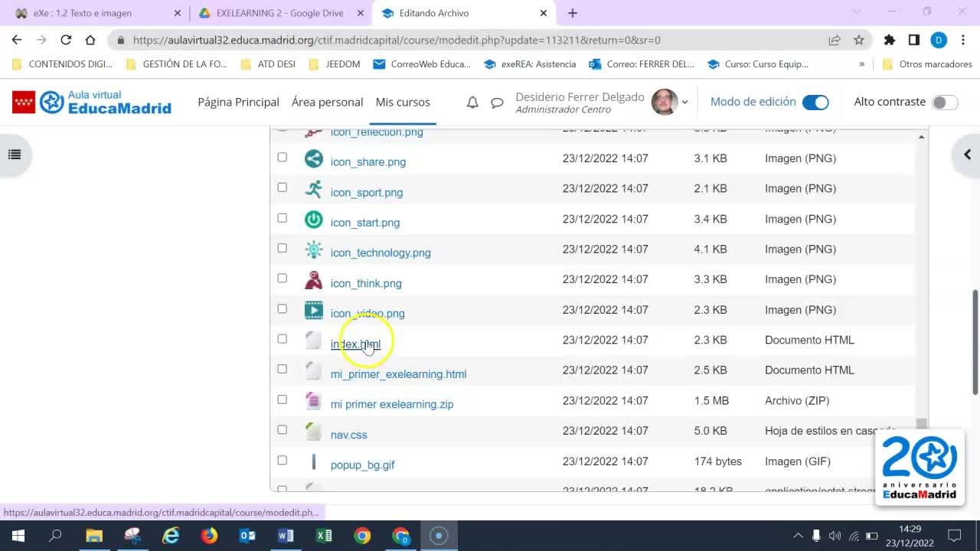980x551 pixels.
Task: Open the Chrome home page button
Action: point(90,40)
